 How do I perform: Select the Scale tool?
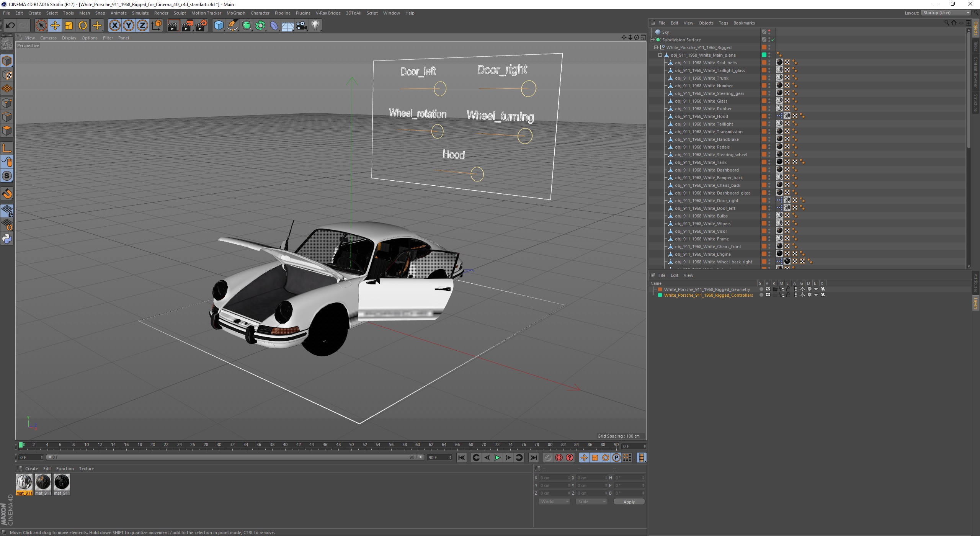click(x=69, y=26)
